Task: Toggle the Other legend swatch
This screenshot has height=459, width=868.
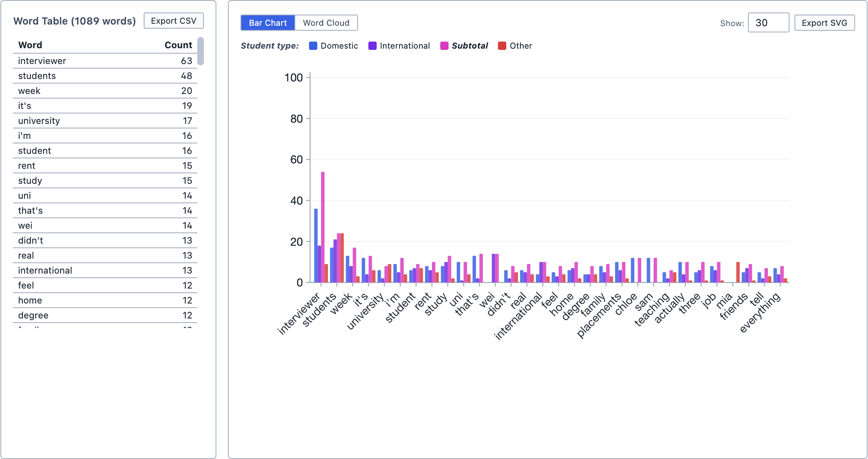Action: click(x=502, y=46)
